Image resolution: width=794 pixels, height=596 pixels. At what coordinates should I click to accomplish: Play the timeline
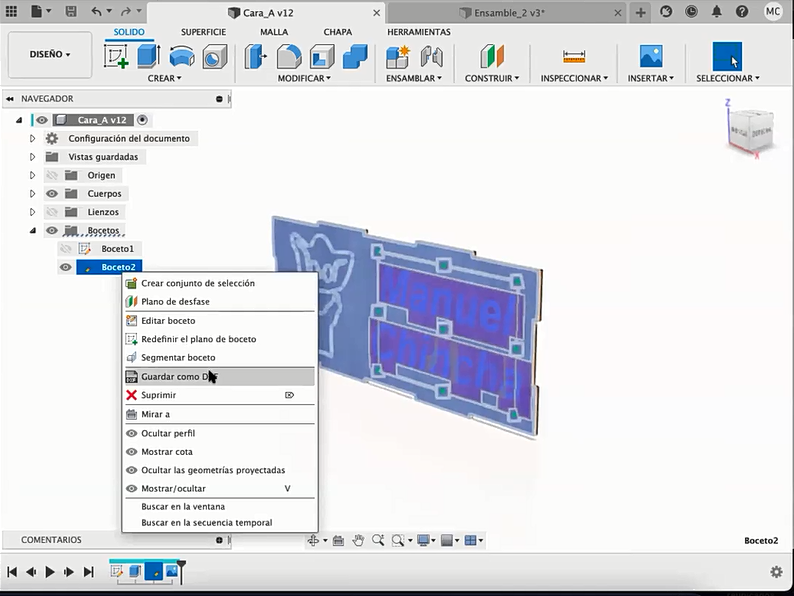coord(50,572)
